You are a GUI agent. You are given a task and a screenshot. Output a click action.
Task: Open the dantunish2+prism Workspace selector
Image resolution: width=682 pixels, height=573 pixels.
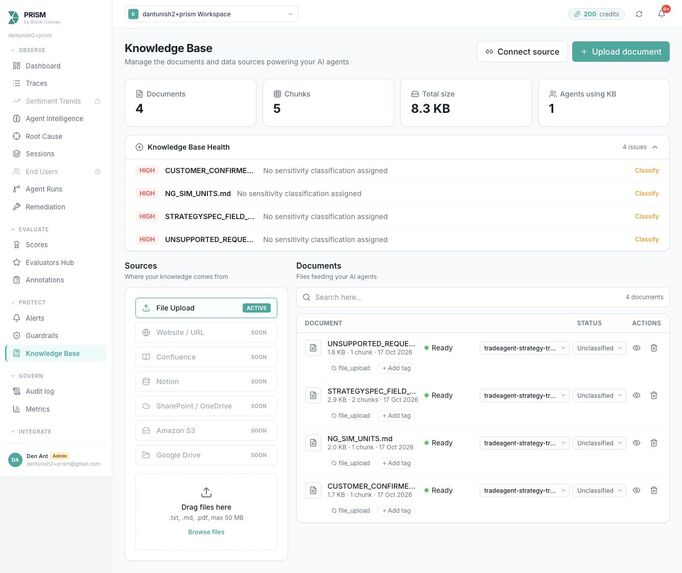[x=211, y=14]
